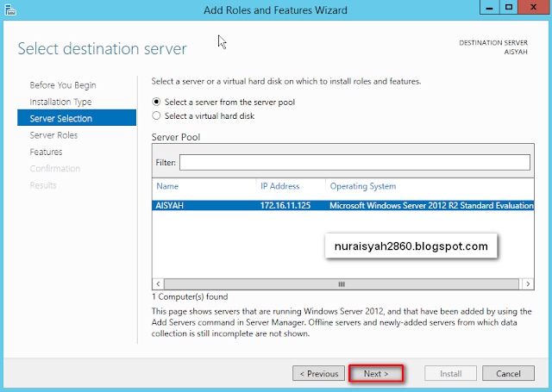Go to Before You Begin step

63,85
